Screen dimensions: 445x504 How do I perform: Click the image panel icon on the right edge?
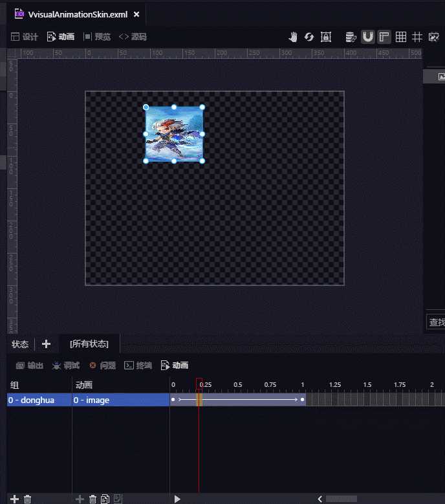click(x=442, y=77)
